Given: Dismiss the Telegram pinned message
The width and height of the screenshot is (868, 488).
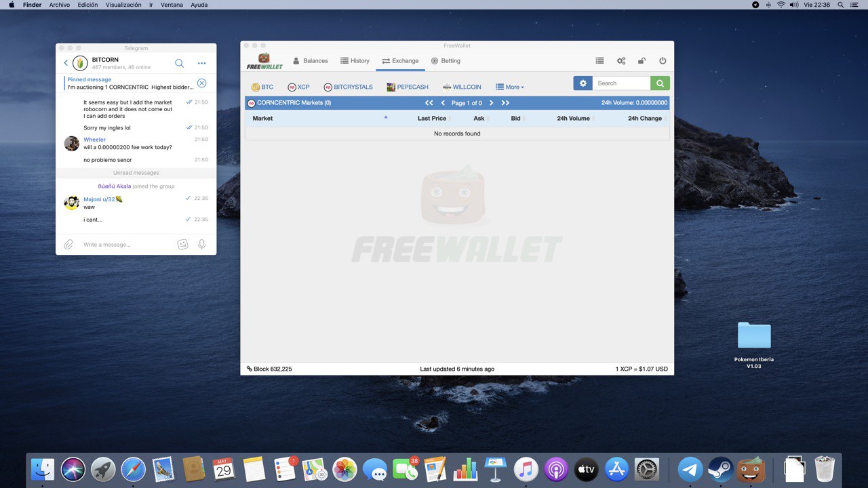Looking at the screenshot, I should 201,83.
